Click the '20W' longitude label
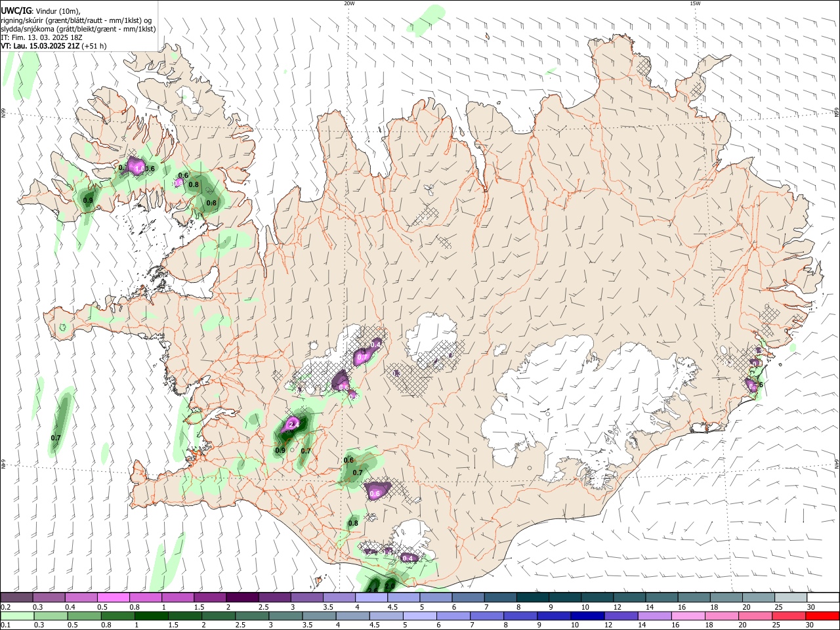Image resolution: width=840 pixels, height=630 pixels. pyautogui.click(x=349, y=3)
